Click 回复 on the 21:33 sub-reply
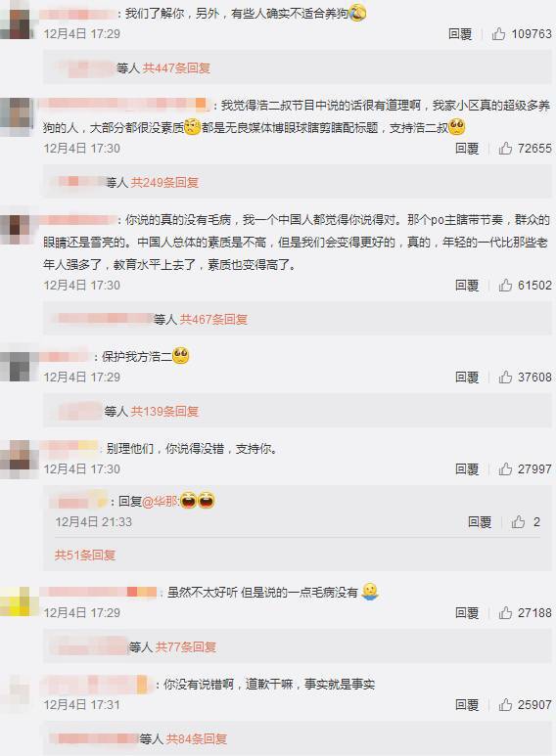This screenshot has width=556, height=756. [x=480, y=521]
